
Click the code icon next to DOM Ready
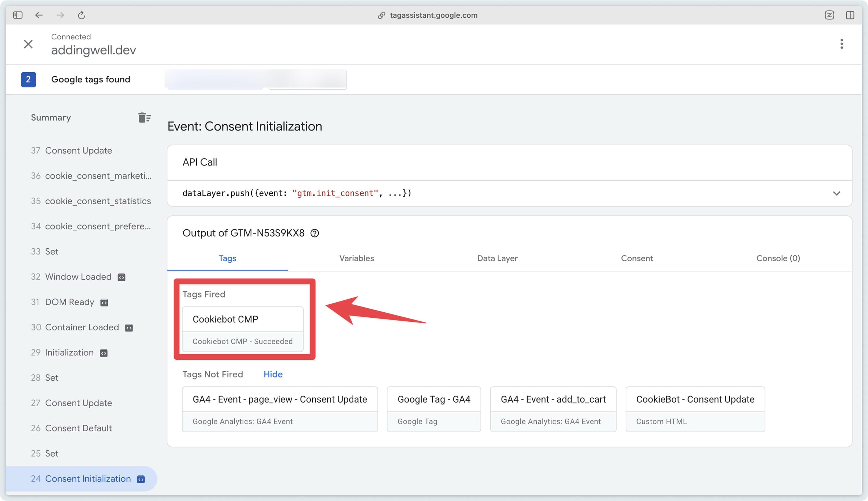pos(104,303)
